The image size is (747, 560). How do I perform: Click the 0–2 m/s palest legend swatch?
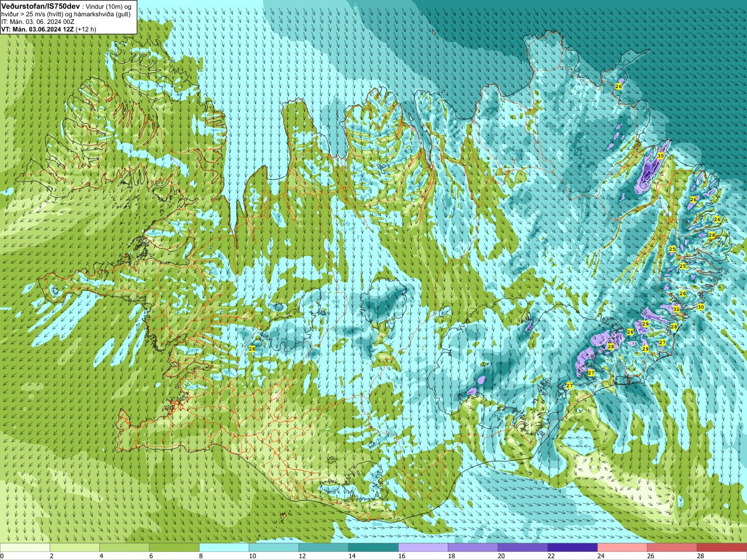coord(25,547)
